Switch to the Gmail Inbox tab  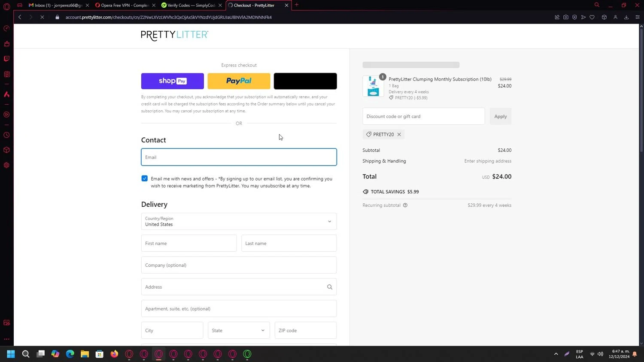coord(57,5)
